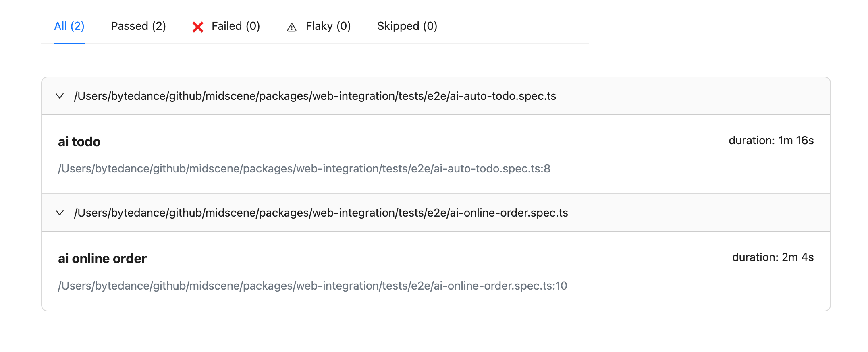Click the blue underline beneath the All tab

point(69,43)
